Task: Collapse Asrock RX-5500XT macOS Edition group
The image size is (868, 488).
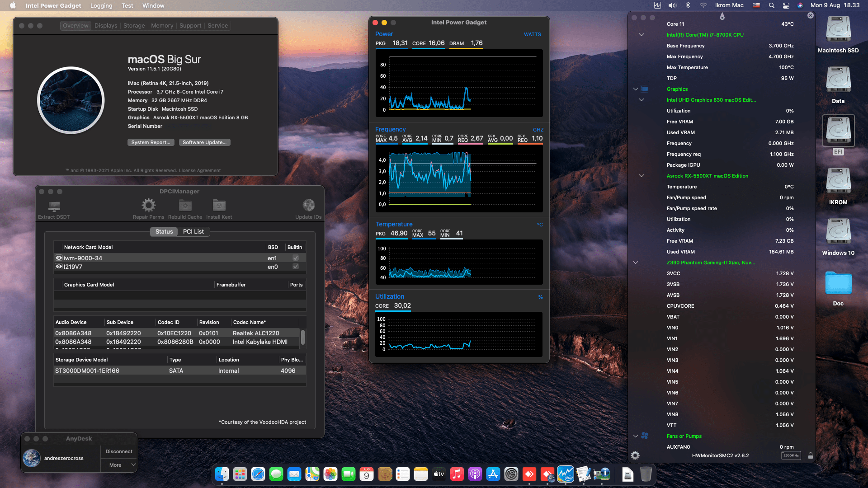Action: pyautogui.click(x=642, y=176)
